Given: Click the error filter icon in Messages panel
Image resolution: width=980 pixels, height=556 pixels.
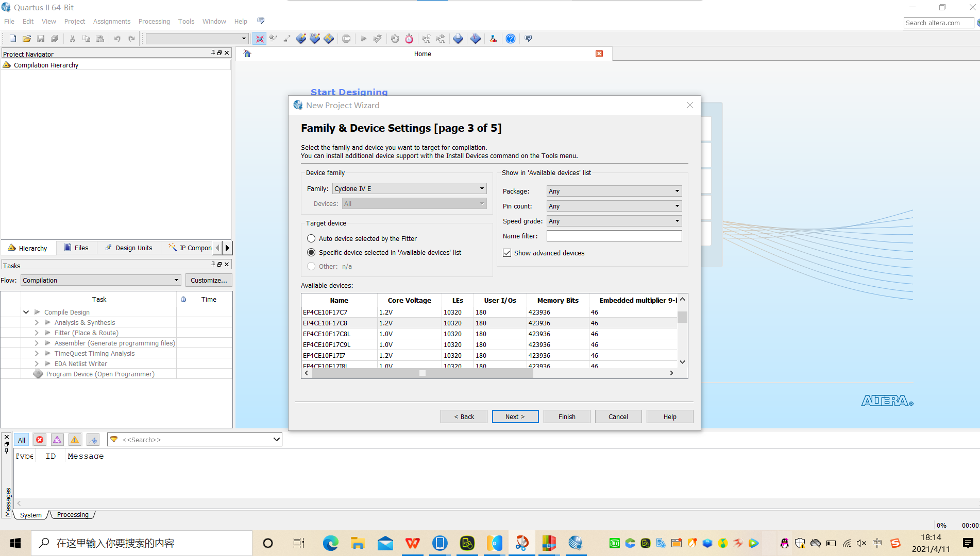Looking at the screenshot, I should pos(40,440).
